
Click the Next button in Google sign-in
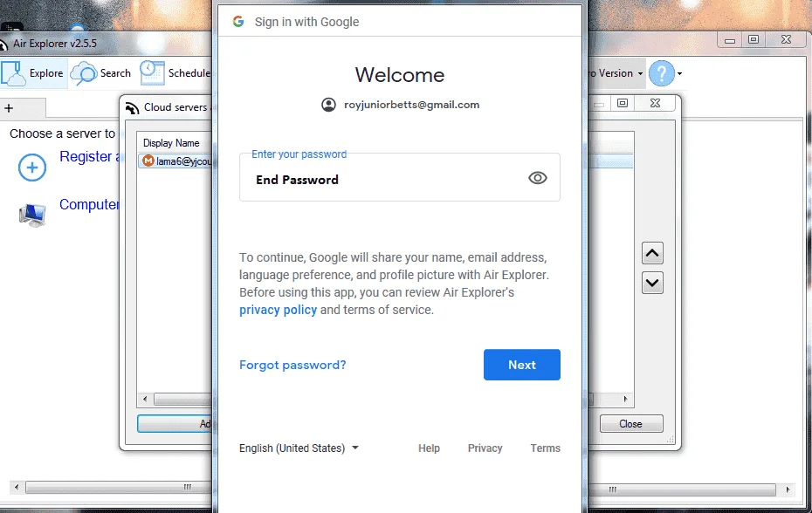[521, 365]
